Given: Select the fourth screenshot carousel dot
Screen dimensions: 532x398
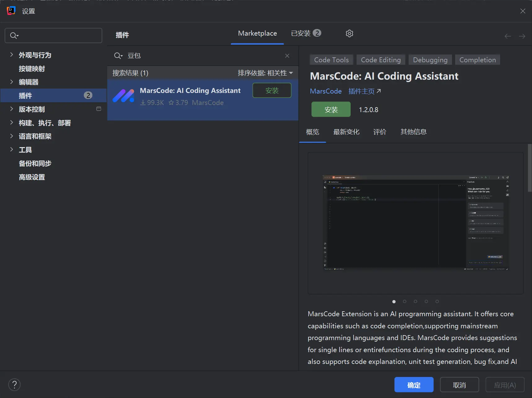Looking at the screenshot, I should coord(426,302).
